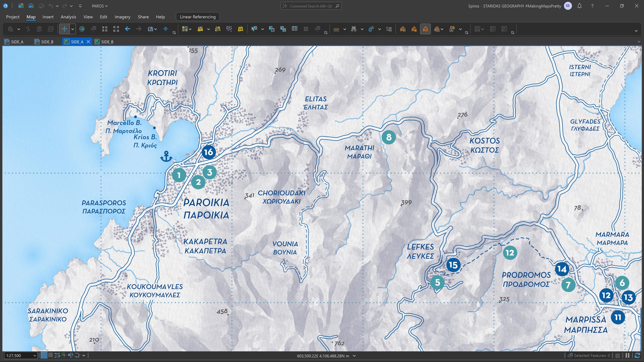Viewport: 644px width, 362px height.
Task: Refresh the map view in status bar
Action: pos(637,355)
